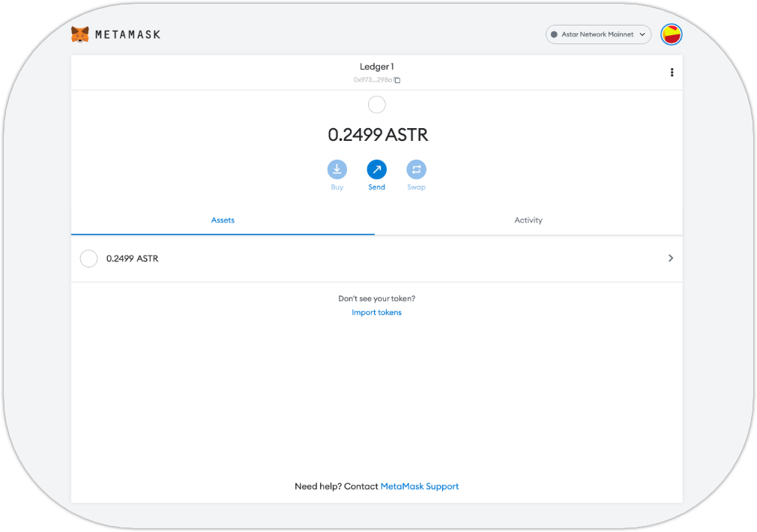Screen dimensions: 757x532
Task: Switch to the Assets tab
Action: click(223, 220)
